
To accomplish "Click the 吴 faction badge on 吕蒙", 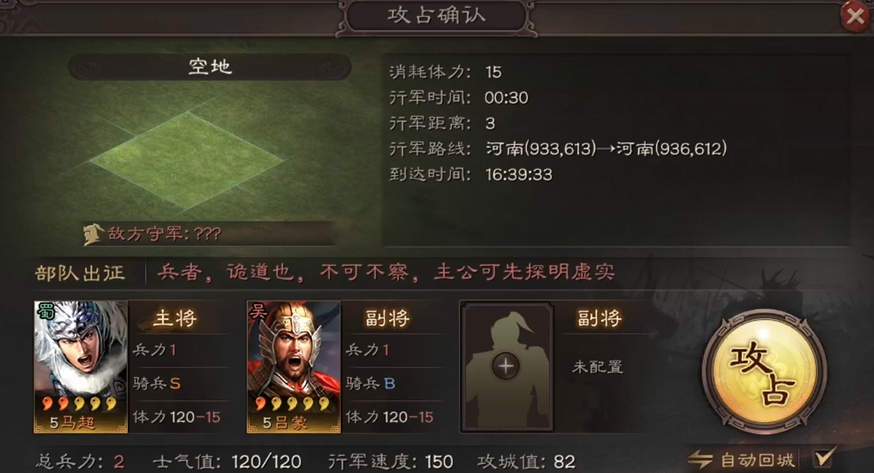I will 258,311.
